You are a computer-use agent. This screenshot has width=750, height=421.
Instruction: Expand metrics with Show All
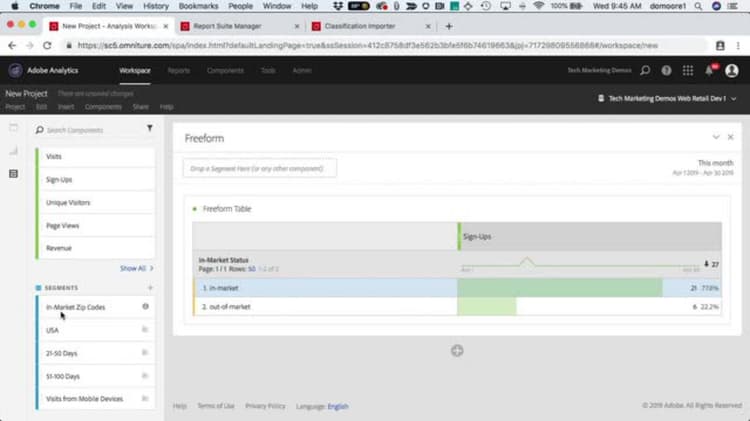136,268
